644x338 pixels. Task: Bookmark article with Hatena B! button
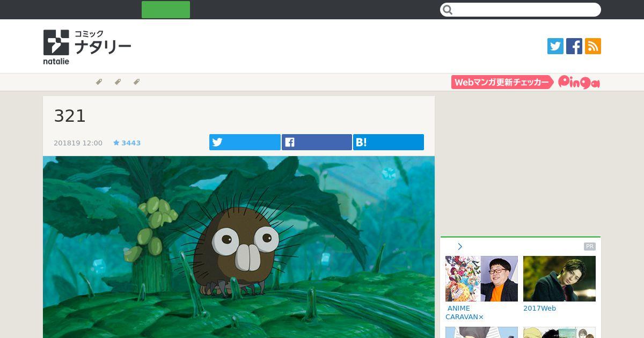389,142
